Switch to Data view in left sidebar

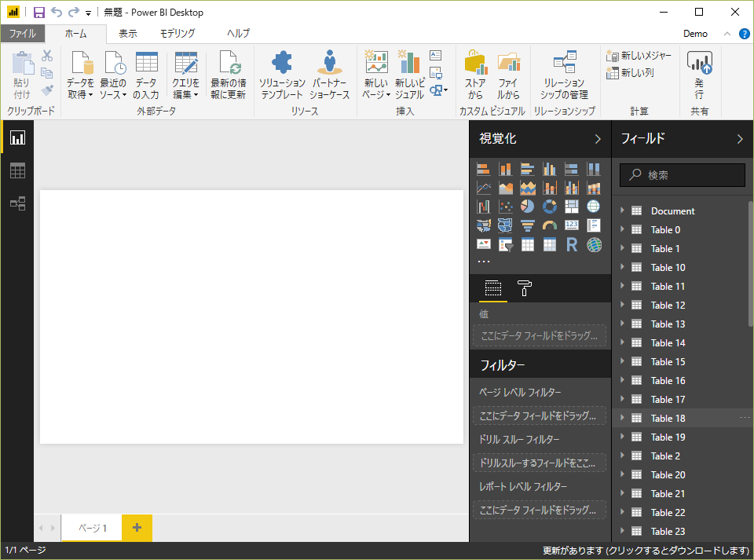18,170
